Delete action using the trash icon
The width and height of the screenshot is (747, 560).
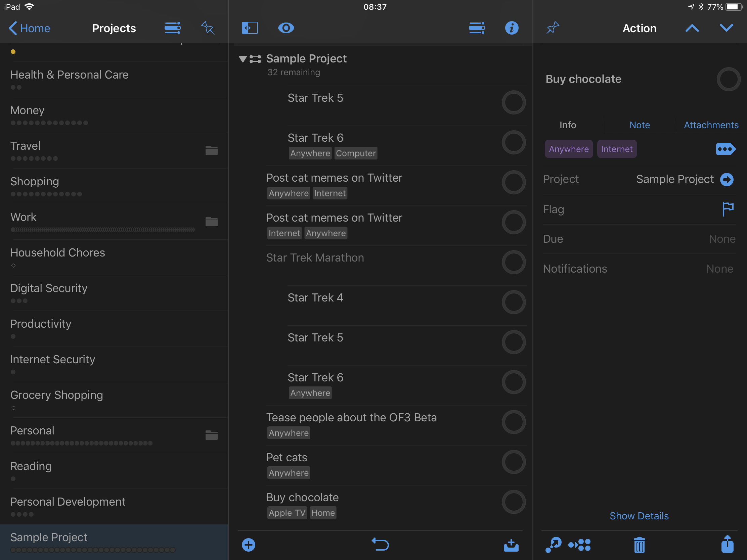coord(639,545)
